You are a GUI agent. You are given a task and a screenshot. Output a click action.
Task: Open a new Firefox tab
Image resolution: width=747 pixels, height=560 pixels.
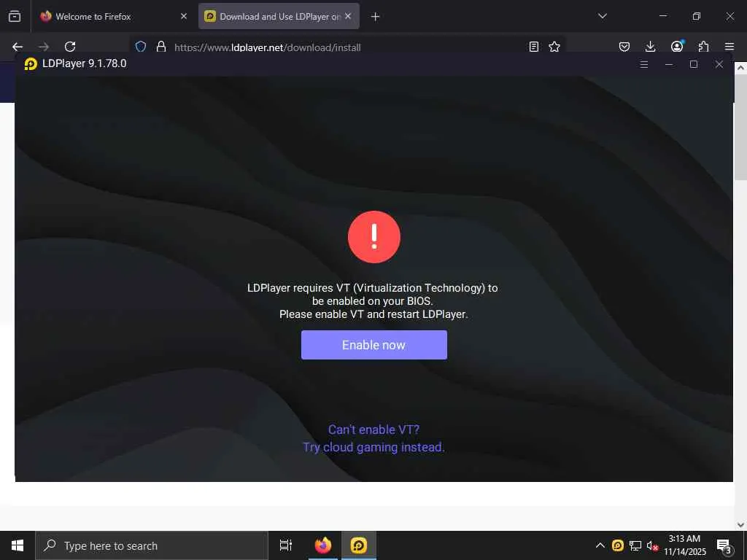[376, 17]
